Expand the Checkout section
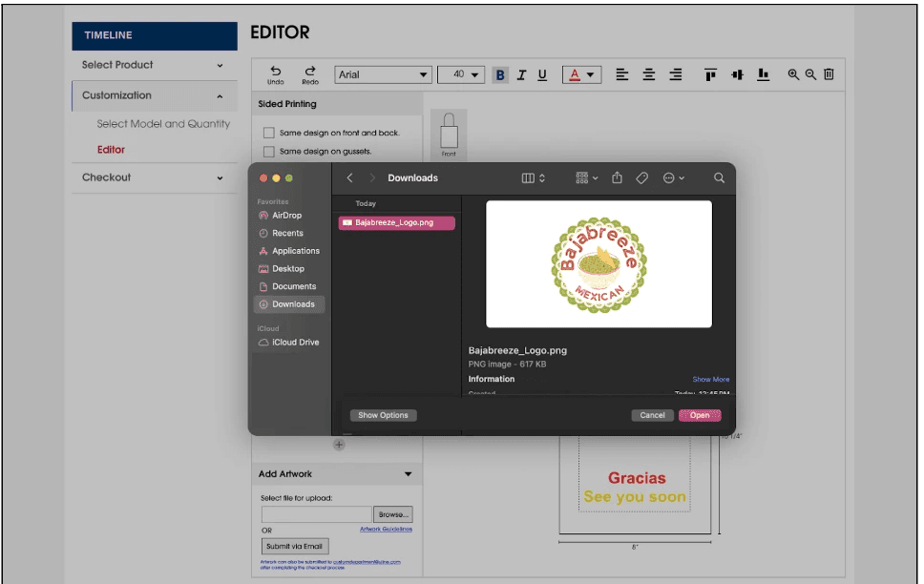924x584 pixels. coord(154,177)
